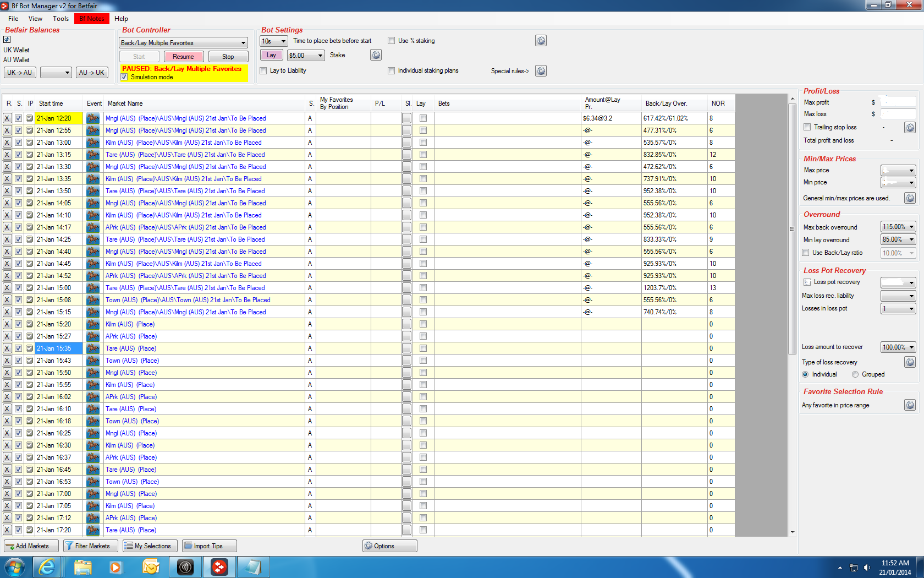Open the File menu

[13, 19]
